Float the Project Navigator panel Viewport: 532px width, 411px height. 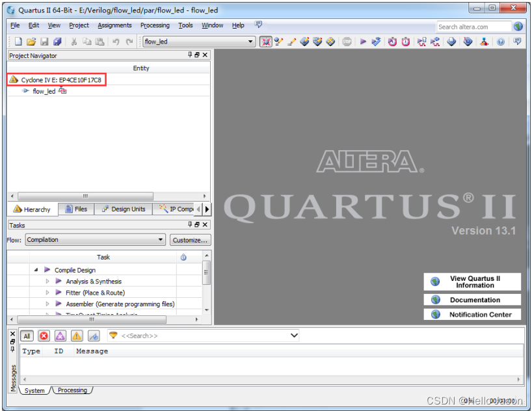(197, 55)
